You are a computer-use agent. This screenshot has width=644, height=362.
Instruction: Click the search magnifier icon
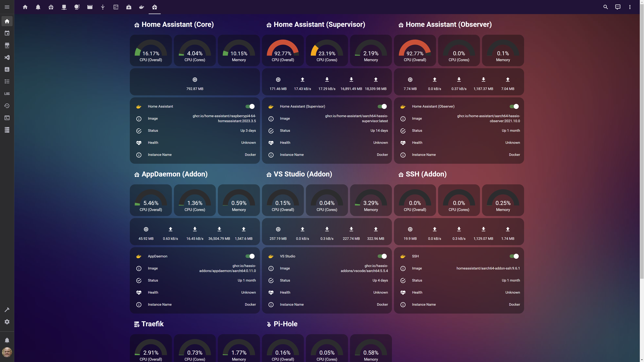(605, 7)
